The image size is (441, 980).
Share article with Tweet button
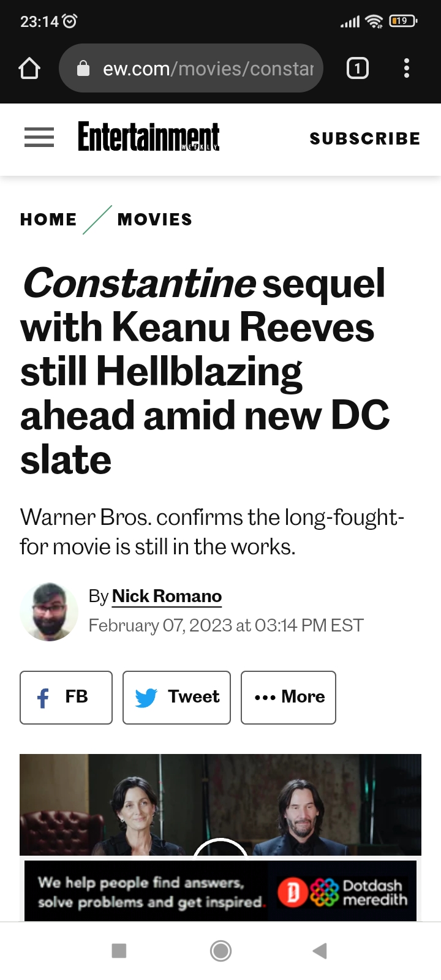(x=176, y=698)
